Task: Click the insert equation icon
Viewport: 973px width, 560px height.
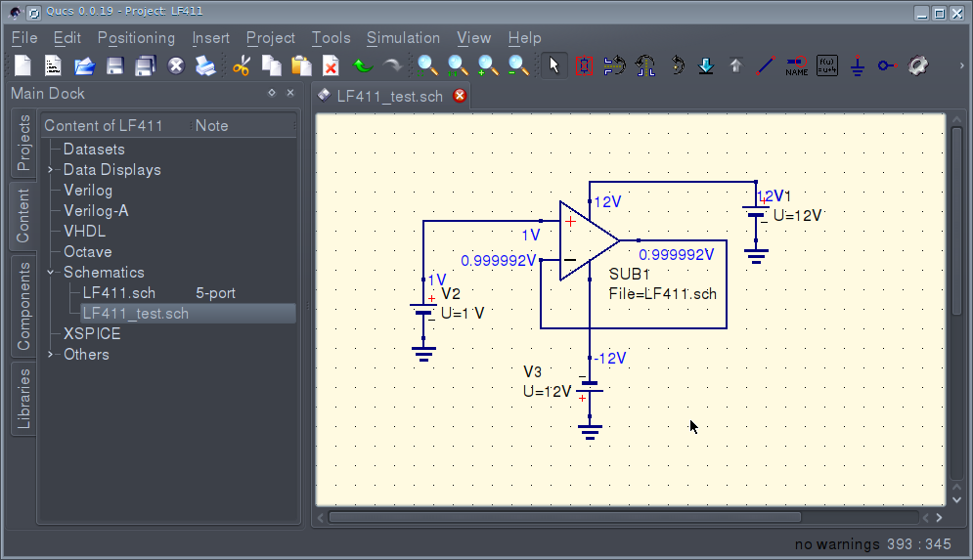Action: (x=826, y=66)
